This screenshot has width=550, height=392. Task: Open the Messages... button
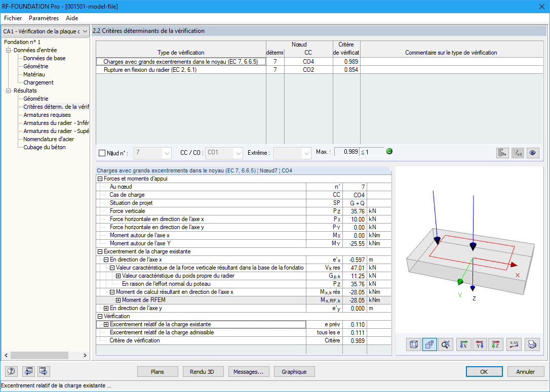pyautogui.click(x=248, y=372)
